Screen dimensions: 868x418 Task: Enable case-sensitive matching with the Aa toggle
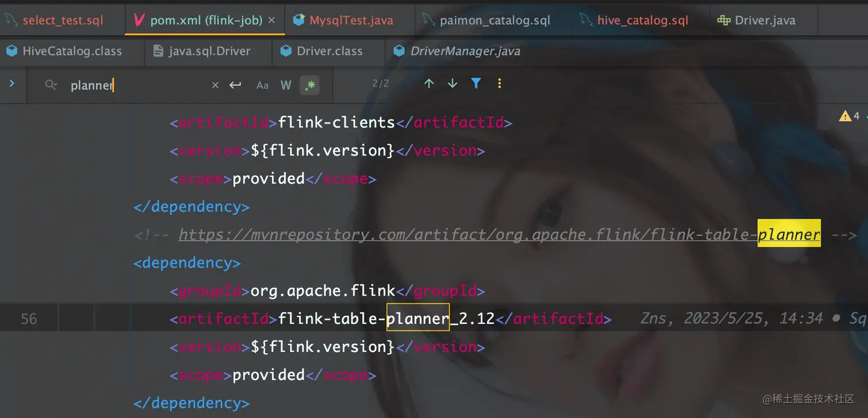pos(262,84)
